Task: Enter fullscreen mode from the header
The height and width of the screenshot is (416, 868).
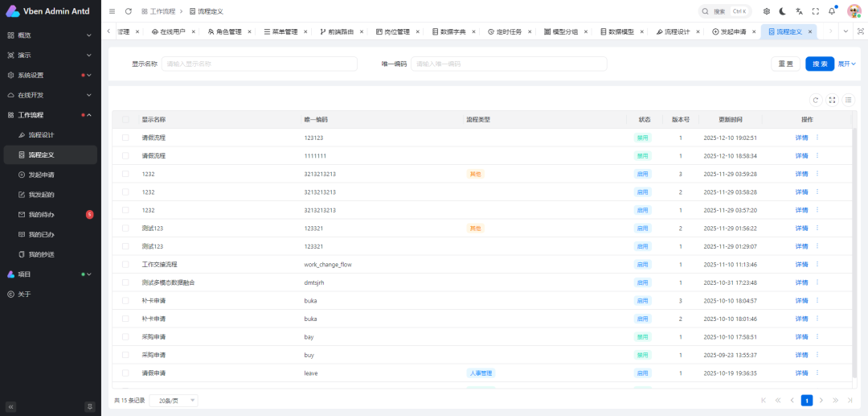Action: [x=815, y=11]
